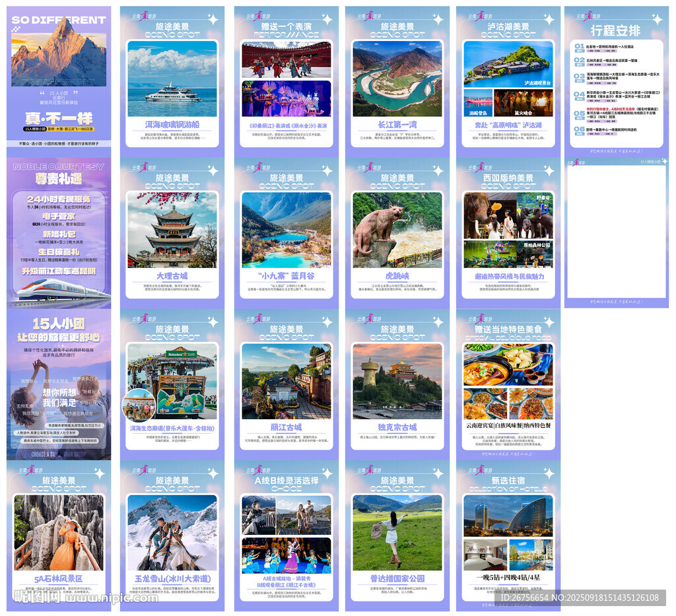
Task: Click the high-speed train image
Action: pos(63,290)
